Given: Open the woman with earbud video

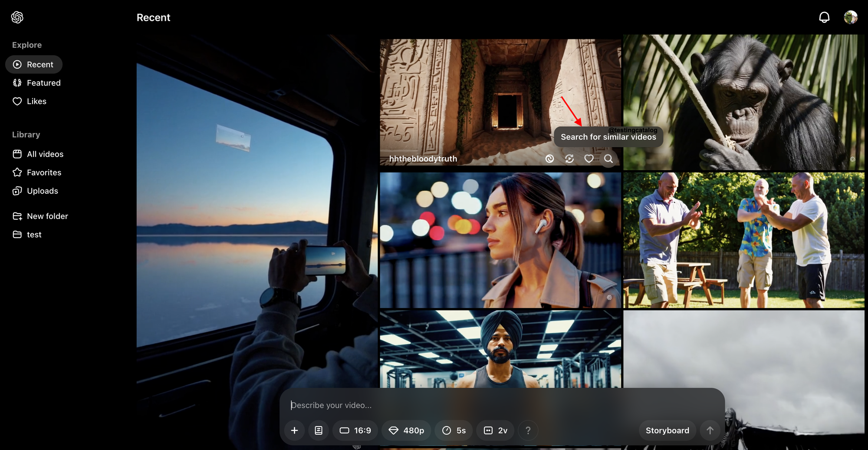Looking at the screenshot, I should (x=500, y=240).
